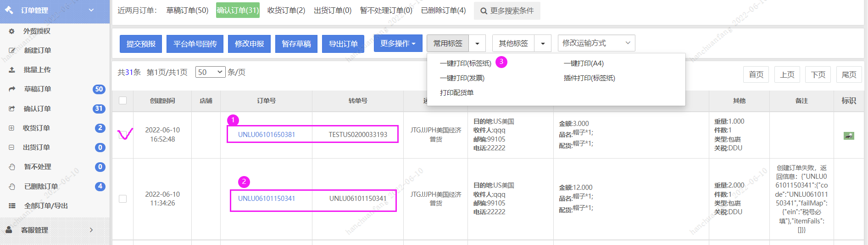Viewport: 868px width, 245px height.
Task: Click the blue 50 badge on 草稿订单
Action: [99, 89]
